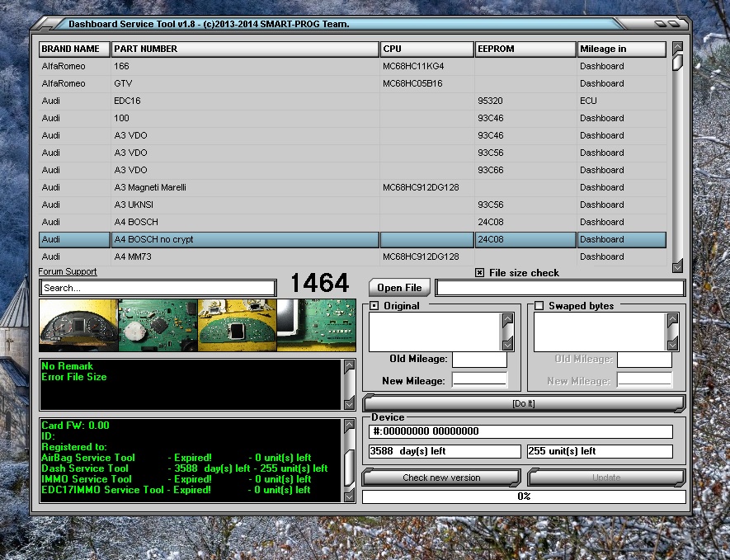This screenshot has width=730, height=560.
Task: Sort by the BRAND NAME column header
Action: [74, 49]
